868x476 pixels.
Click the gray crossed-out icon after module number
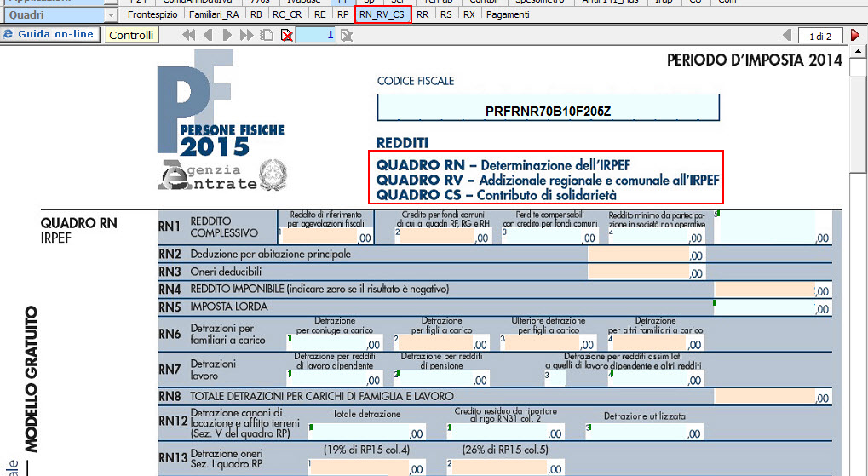[347, 35]
